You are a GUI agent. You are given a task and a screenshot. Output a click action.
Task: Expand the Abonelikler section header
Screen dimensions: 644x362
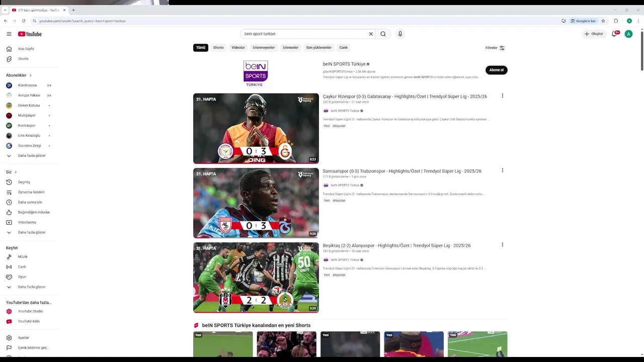tap(19, 75)
